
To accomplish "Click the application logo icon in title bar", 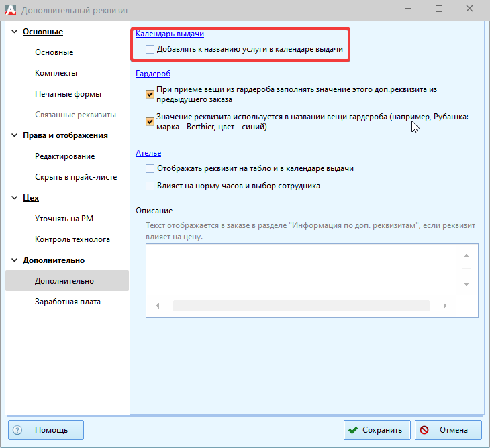I will tap(11, 10).
